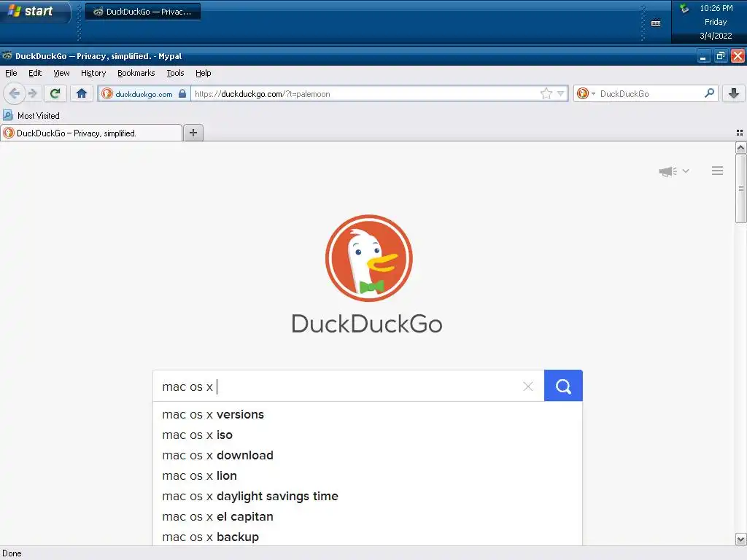Open the Downloads arrow button
747x560 pixels.
click(734, 93)
